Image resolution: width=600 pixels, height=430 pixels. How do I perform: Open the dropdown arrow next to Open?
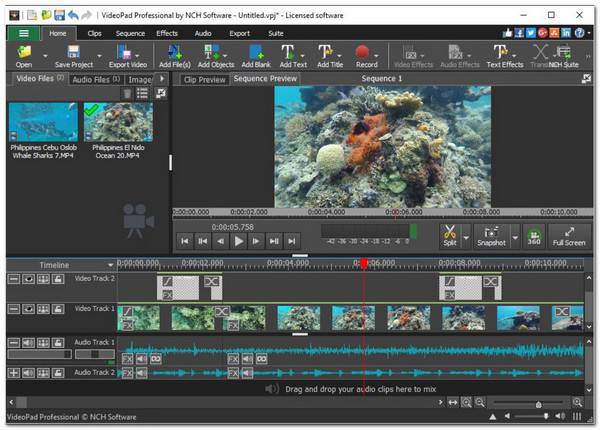pos(45,56)
